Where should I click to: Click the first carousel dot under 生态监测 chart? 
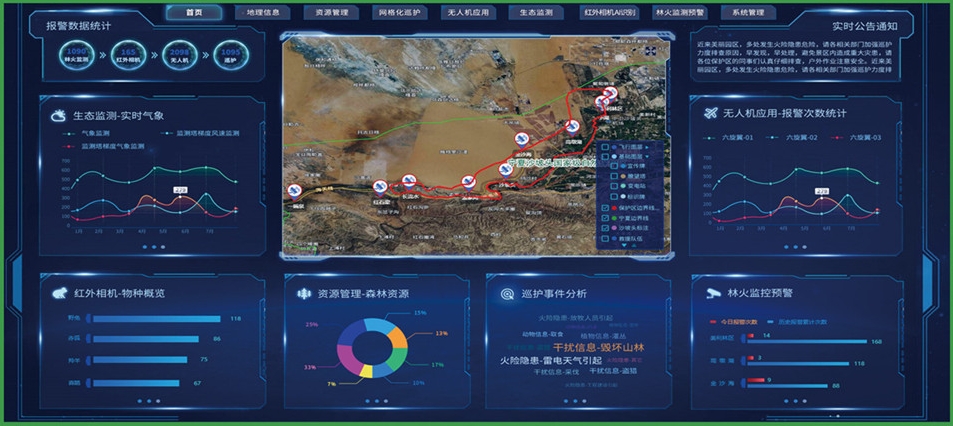coord(144,247)
